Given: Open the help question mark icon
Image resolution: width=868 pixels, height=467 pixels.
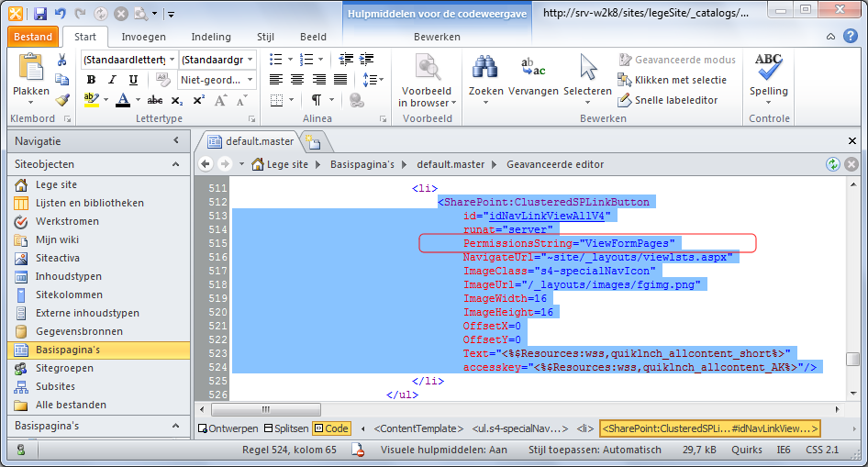Looking at the screenshot, I should (851, 37).
